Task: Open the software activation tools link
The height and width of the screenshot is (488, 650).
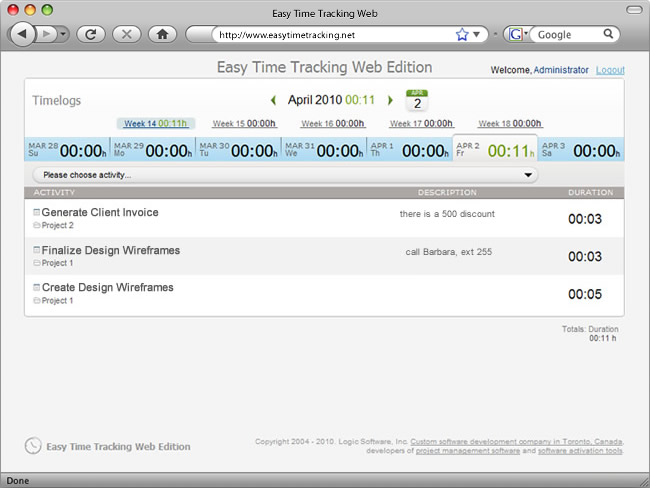Action: 580,451
